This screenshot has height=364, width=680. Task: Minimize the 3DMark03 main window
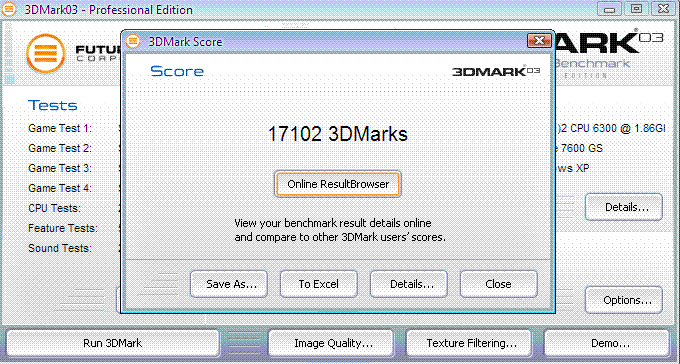(x=609, y=9)
